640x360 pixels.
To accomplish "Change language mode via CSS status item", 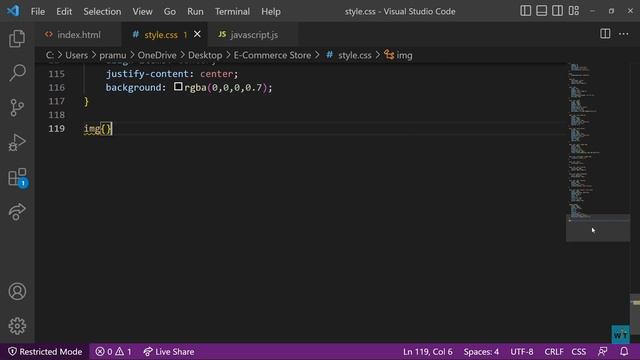I will (x=578, y=351).
